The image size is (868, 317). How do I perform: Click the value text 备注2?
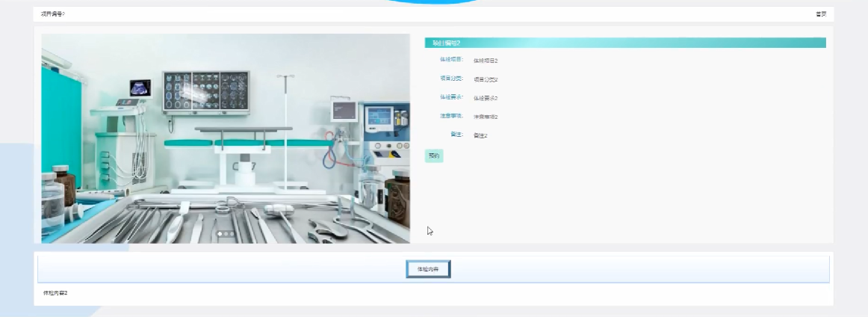click(480, 135)
